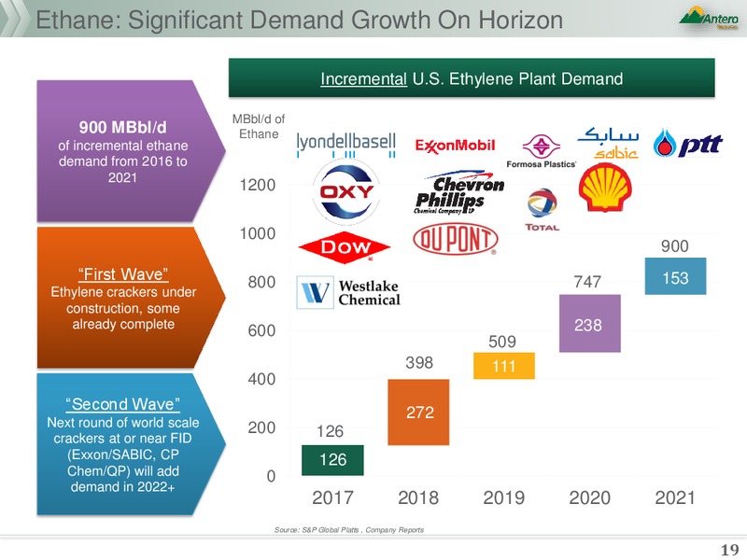Click the slide title Ethane: Significant Demand Growth
This screenshot has height=560, width=747.
[299, 20]
